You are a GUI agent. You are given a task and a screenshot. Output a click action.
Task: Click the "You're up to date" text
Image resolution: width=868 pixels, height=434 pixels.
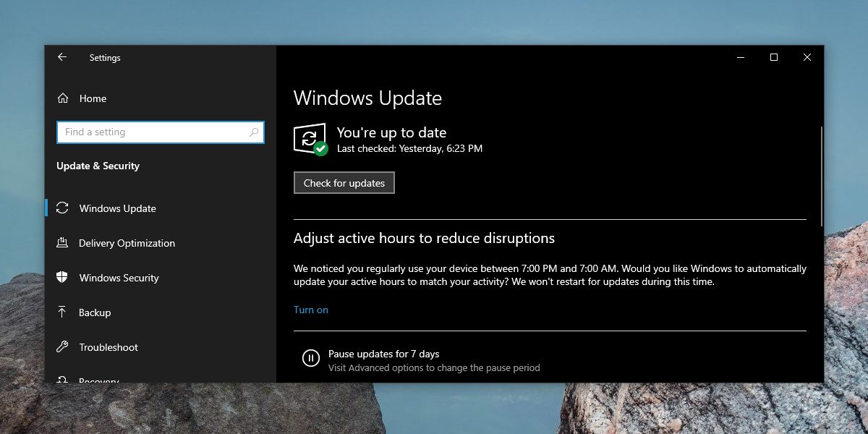391,132
